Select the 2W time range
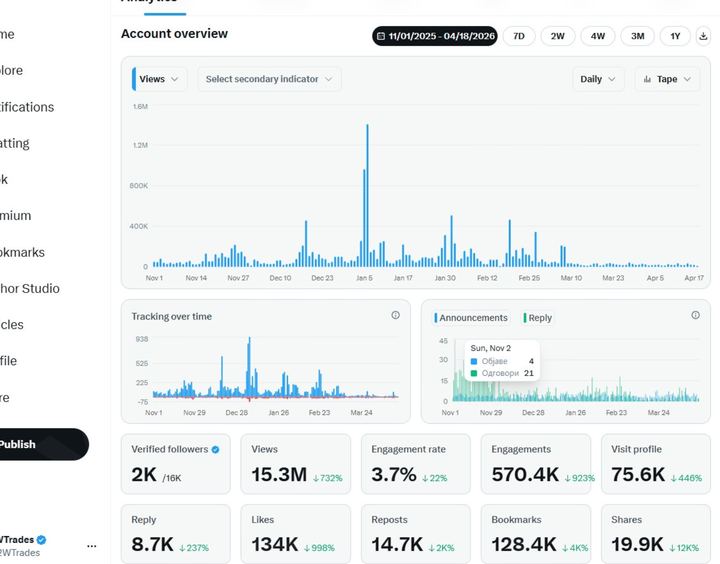 coord(557,36)
